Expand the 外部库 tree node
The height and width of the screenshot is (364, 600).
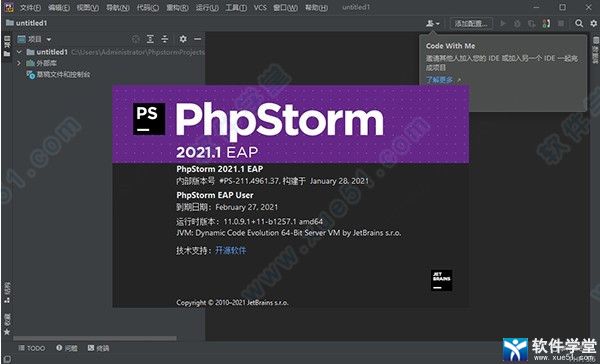[x=19, y=63]
